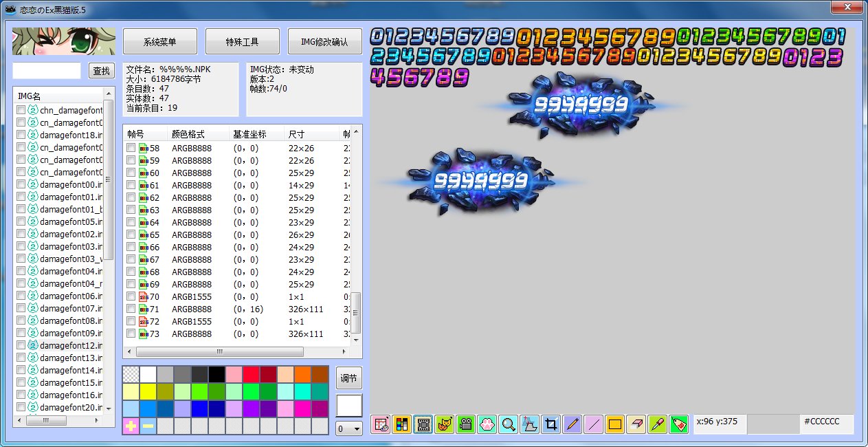This screenshot has height=447, width=868.
Task: Pick the bright yellow color swatch
Action: pos(148,392)
